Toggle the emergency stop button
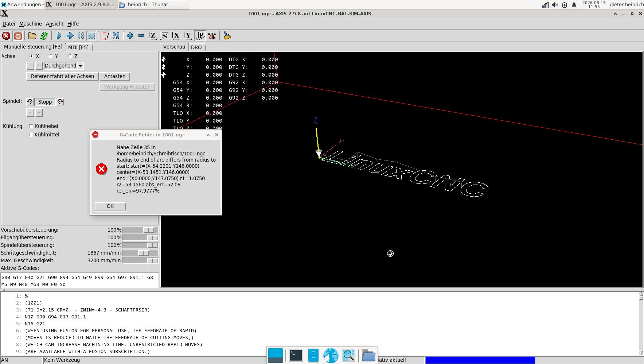Image resolution: width=644 pixels, height=364 pixels. [6, 36]
